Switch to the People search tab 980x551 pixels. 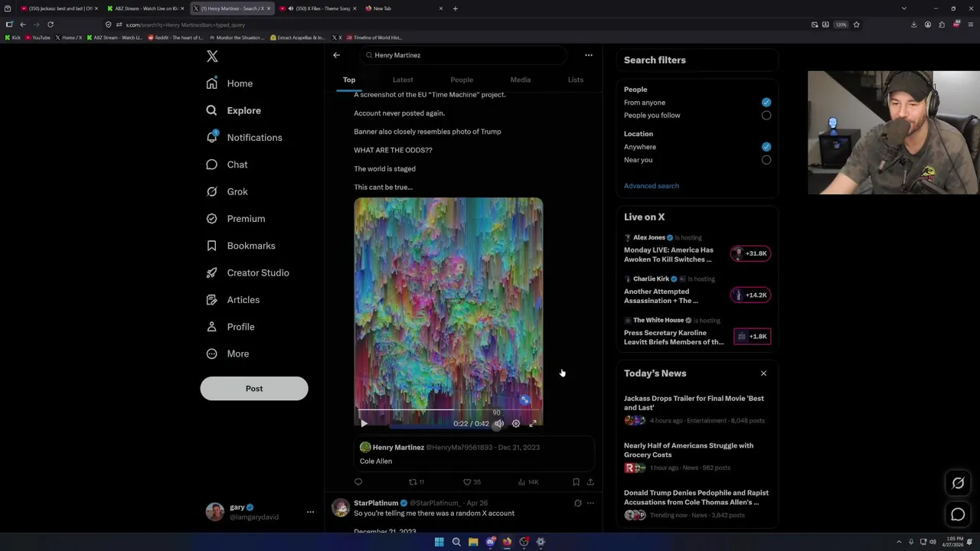tap(462, 80)
